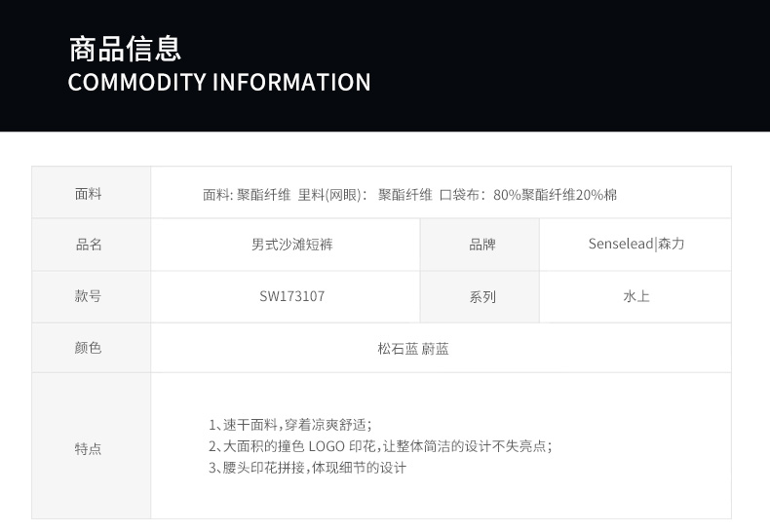Click the 商品信息 heading
This screenshot has height=532, width=770.
coord(125,48)
